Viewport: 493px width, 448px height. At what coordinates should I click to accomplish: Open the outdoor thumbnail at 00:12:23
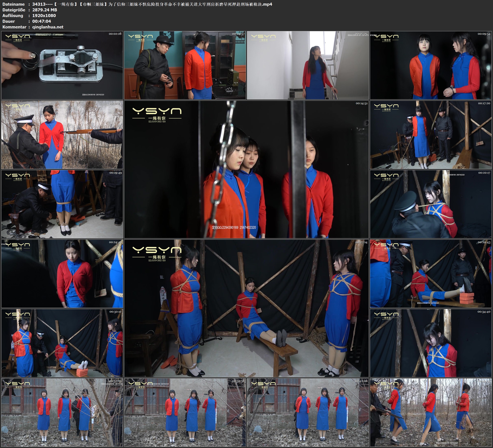[x=62, y=134]
